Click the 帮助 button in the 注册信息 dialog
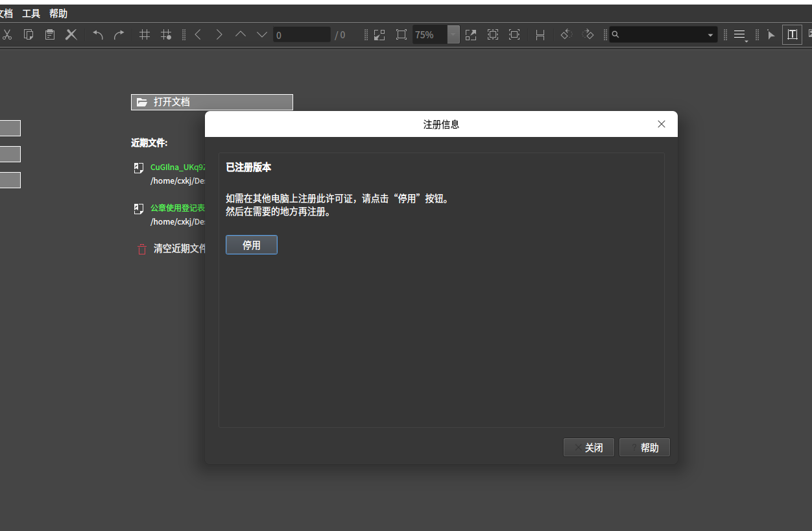This screenshot has height=531, width=812. 645,448
